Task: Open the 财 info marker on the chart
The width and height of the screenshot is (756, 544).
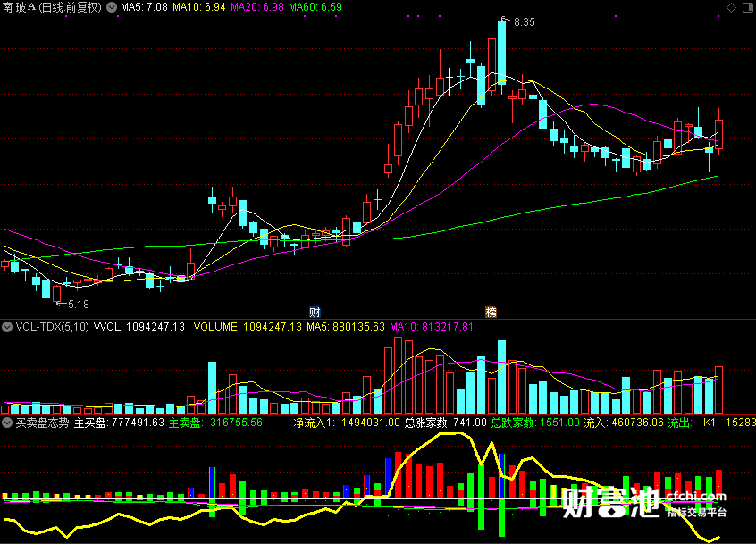Action: coord(315,312)
